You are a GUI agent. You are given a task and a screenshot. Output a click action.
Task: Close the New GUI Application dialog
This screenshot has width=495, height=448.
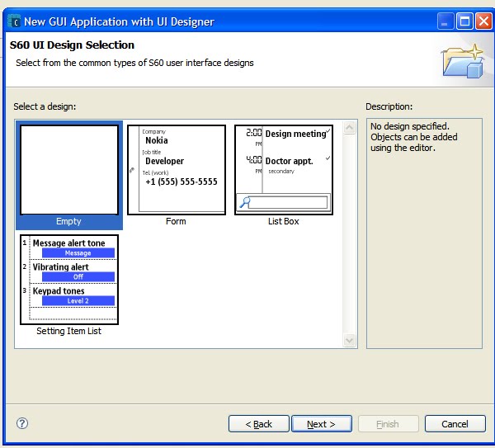pyautogui.click(x=483, y=21)
